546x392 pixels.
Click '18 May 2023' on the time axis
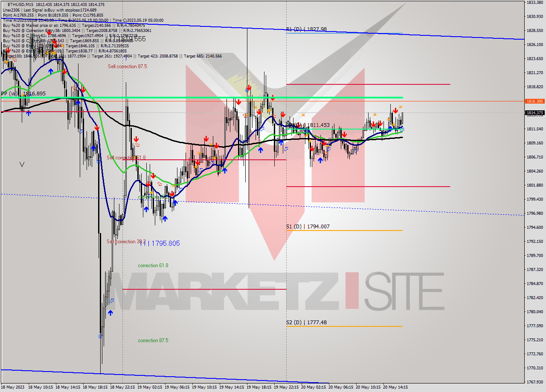coord(14,388)
